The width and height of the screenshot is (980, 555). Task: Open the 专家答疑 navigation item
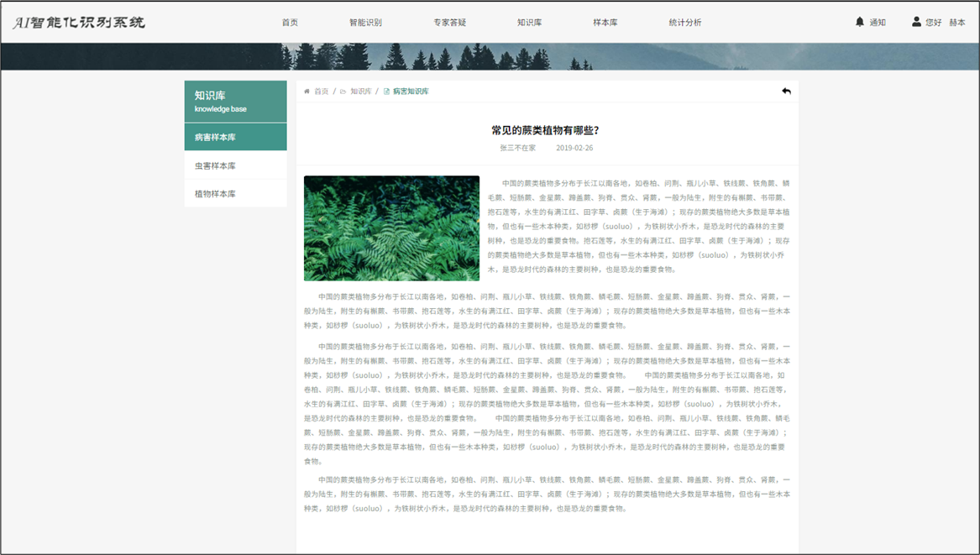pos(449,23)
